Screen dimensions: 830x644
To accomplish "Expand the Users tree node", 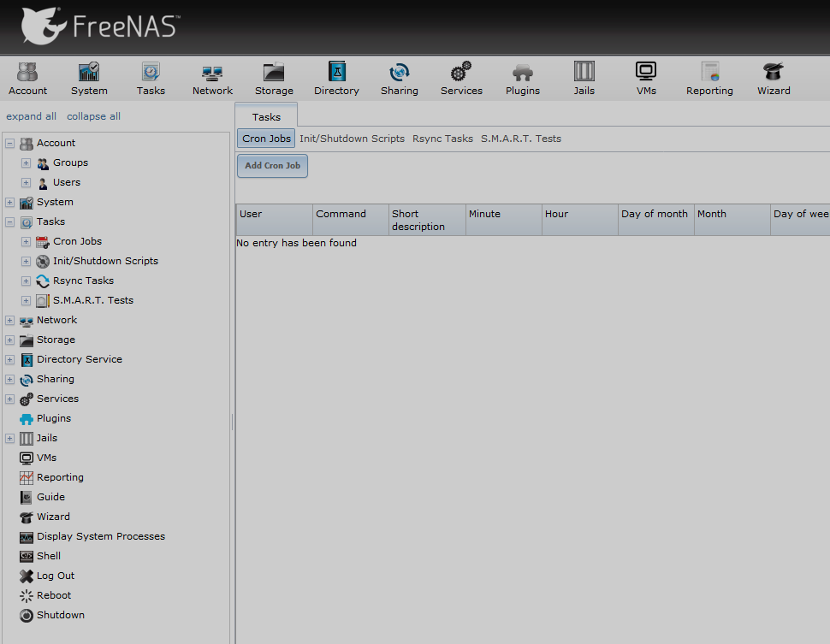I will click(x=26, y=182).
